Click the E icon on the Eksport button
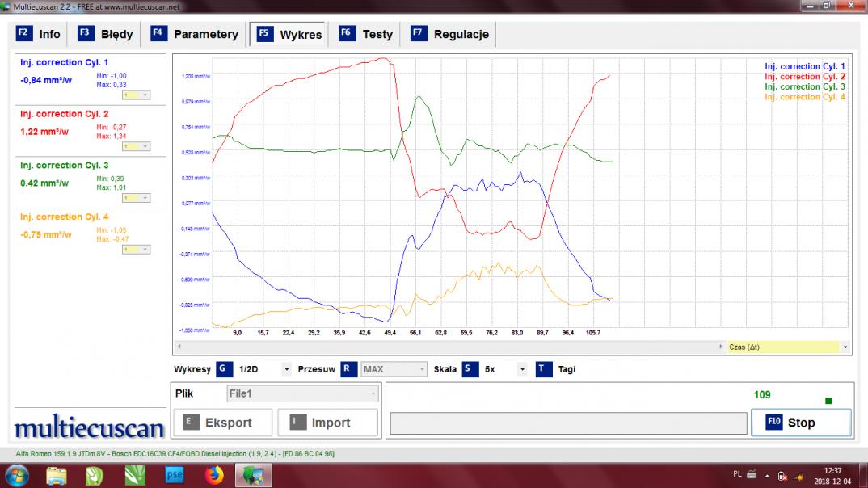Image resolution: width=868 pixels, height=488 pixels. pyautogui.click(x=191, y=423)
